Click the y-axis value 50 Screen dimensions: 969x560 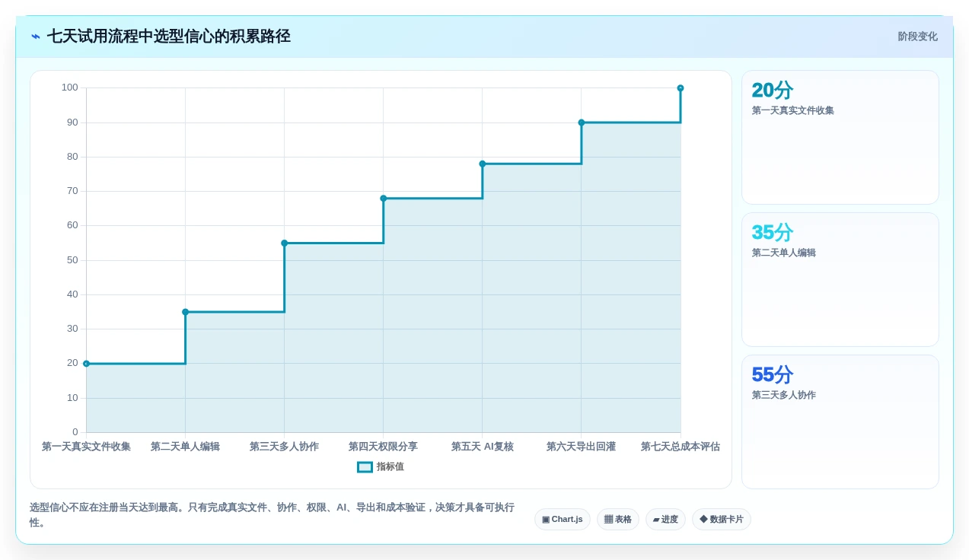[72, 260]
